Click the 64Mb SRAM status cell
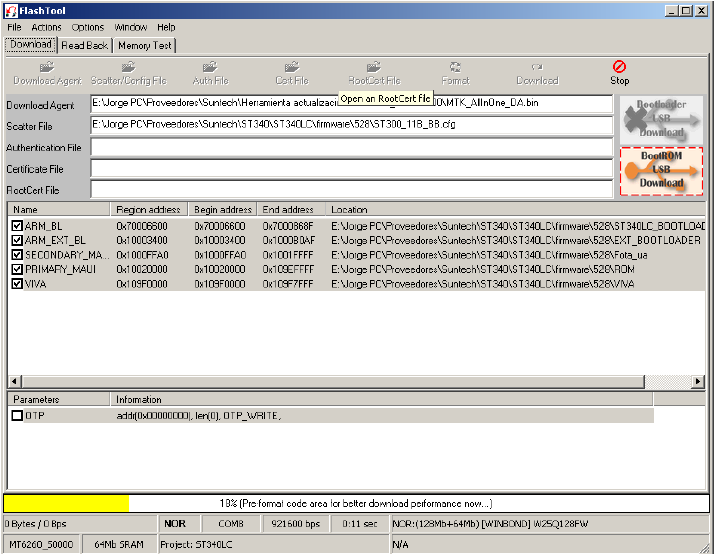 (119, 544)
